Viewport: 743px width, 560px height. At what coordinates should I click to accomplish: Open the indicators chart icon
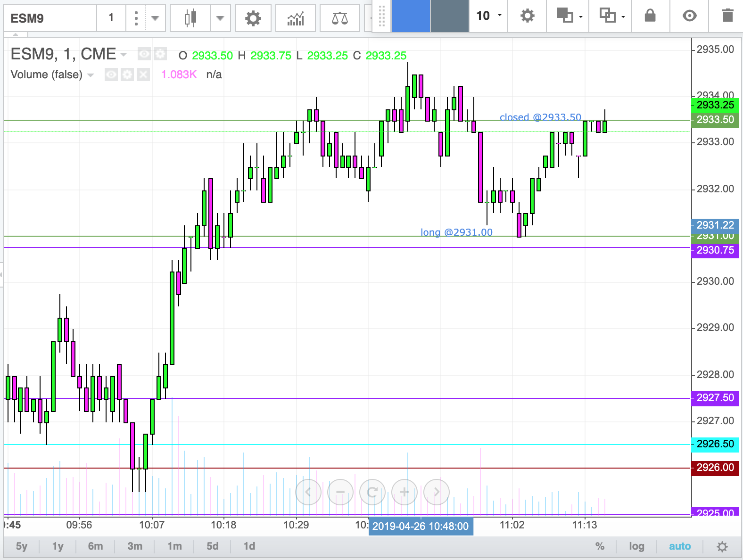point(296,18)
